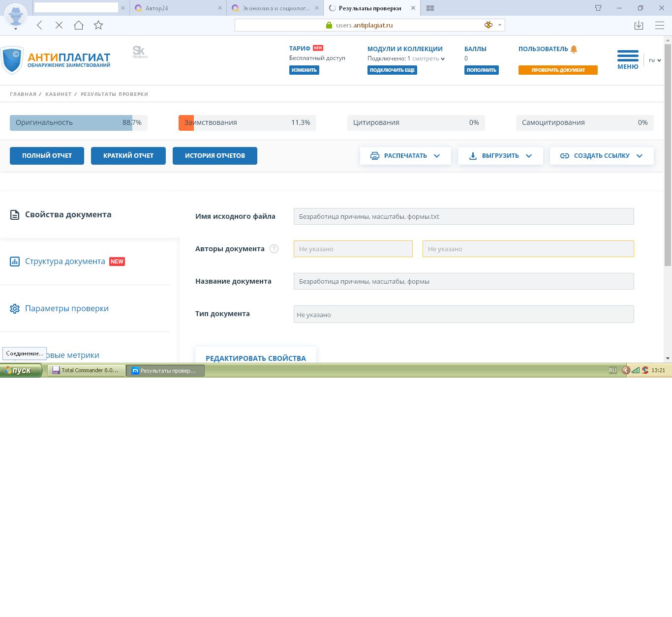Click the orange Проверить документ button
Viewport: 672px width, 617px height.
(x=558, y=70)
